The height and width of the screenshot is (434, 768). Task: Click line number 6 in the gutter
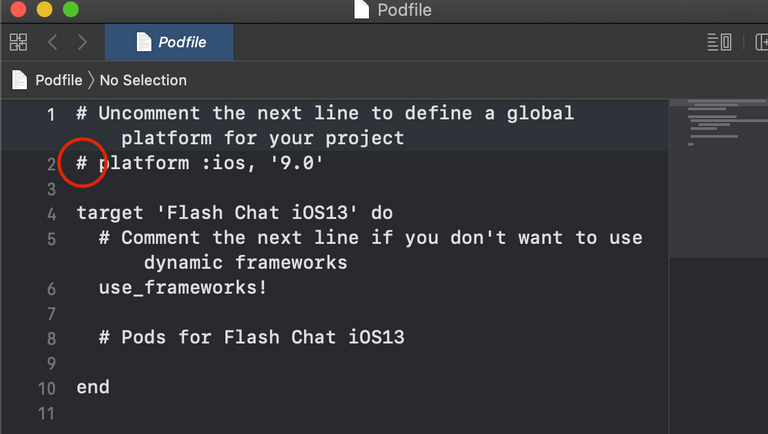point(51,289)
